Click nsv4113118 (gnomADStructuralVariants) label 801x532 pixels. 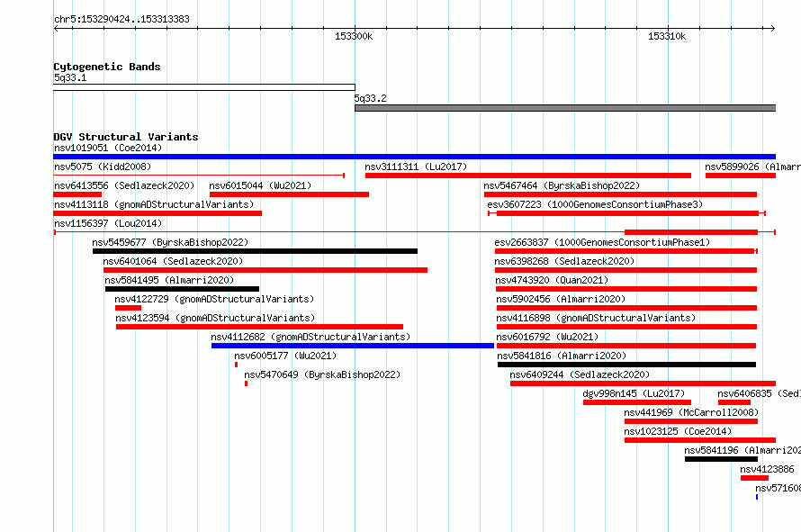point(154,204)
